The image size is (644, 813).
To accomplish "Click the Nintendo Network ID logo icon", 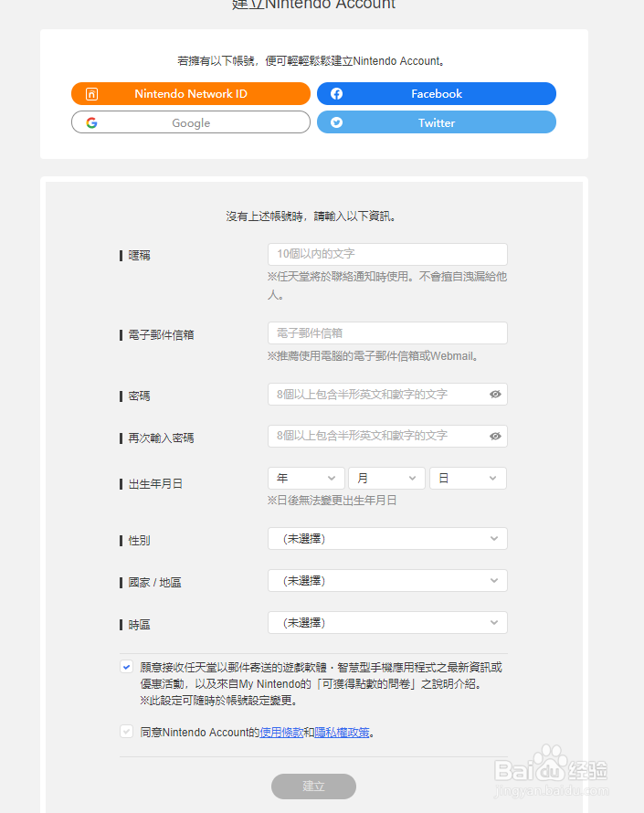I will coord(91,94).
